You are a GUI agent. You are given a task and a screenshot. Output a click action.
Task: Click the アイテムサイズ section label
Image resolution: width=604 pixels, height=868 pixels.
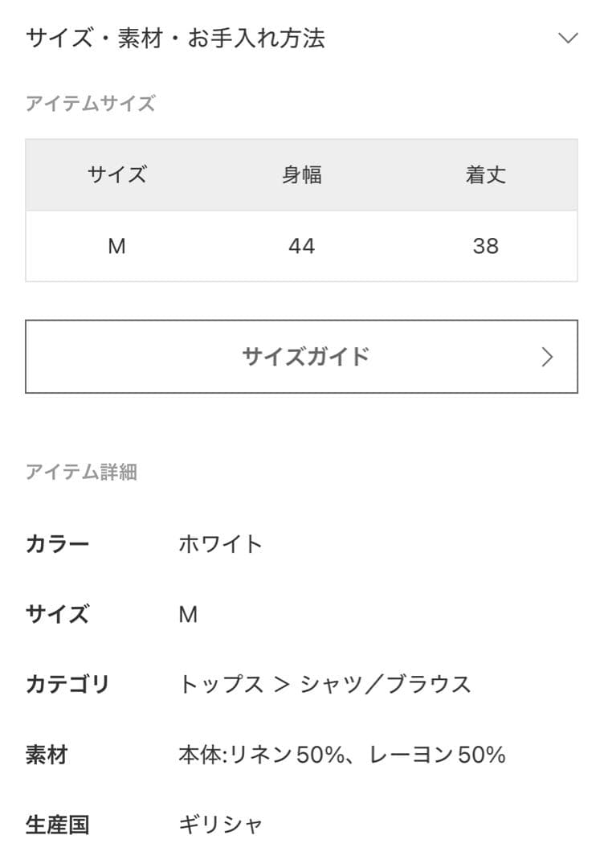(92, 103)
